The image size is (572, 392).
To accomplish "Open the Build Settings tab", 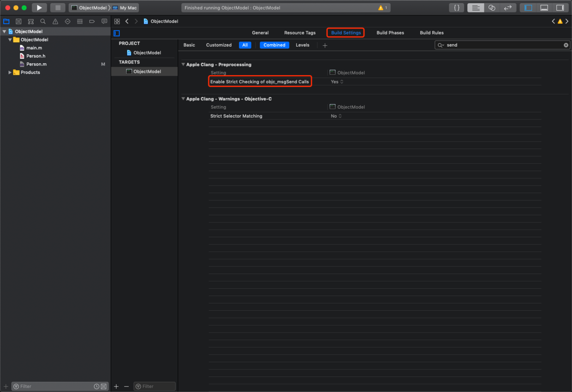I will point(346,33).
